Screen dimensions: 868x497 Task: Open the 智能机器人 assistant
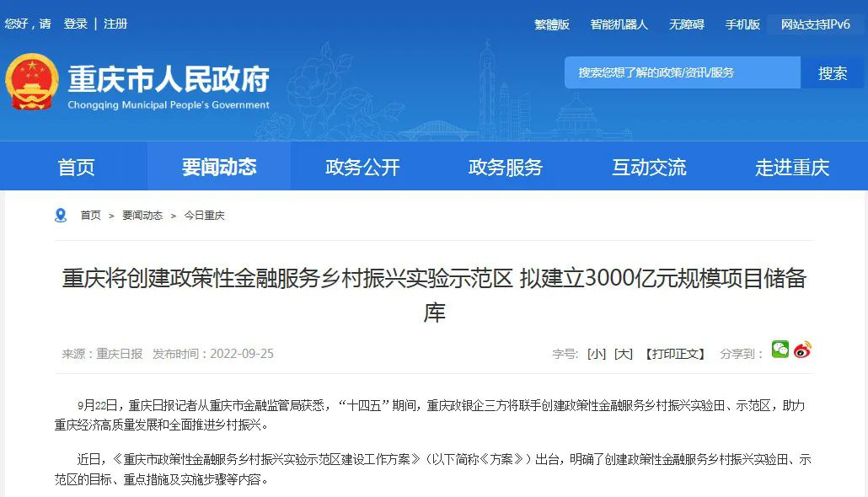(x=619, y=24)
